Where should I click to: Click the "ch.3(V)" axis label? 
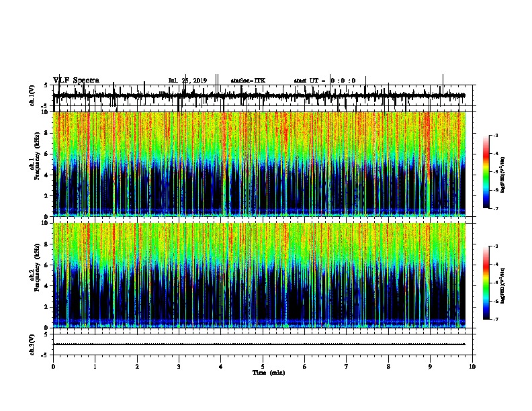point(32,345)
